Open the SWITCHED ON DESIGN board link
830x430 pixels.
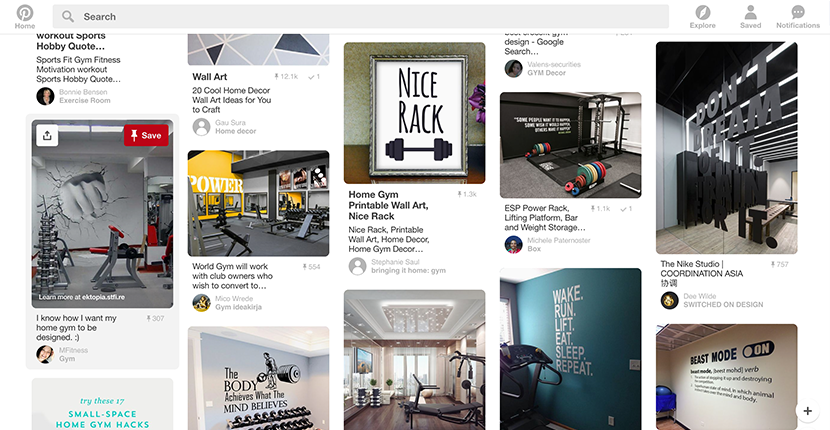click(723, 304)
